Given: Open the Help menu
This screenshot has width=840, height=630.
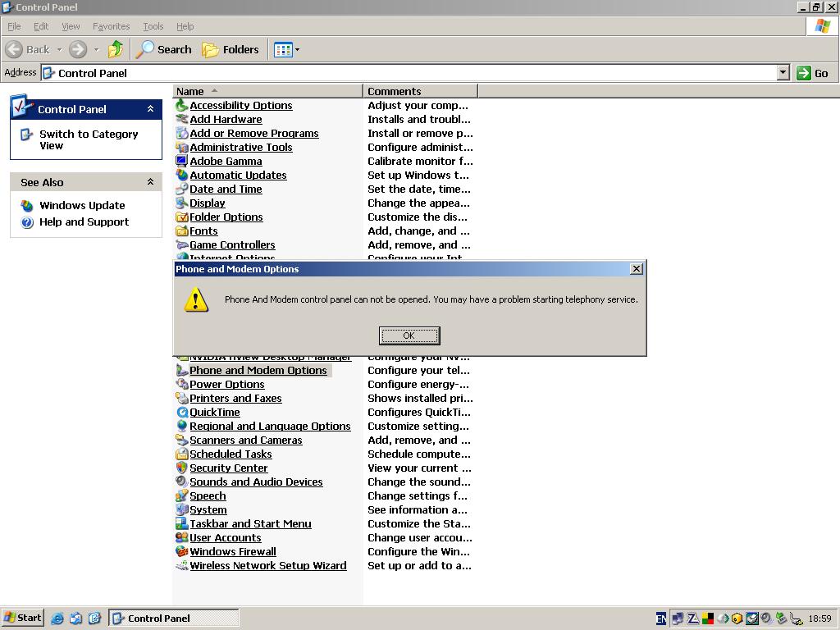Looking at the screenshot, I should click(185, 26).
